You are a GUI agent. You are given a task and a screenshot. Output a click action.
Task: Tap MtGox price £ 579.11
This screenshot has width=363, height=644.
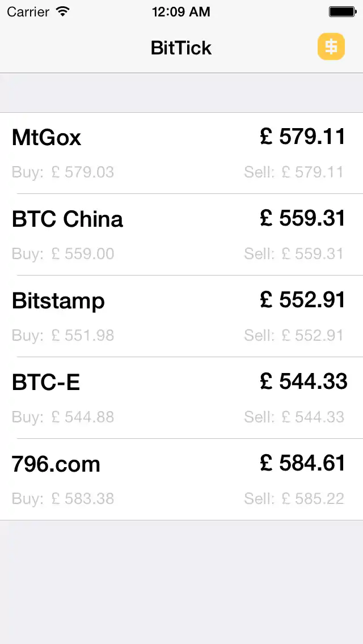303,137
